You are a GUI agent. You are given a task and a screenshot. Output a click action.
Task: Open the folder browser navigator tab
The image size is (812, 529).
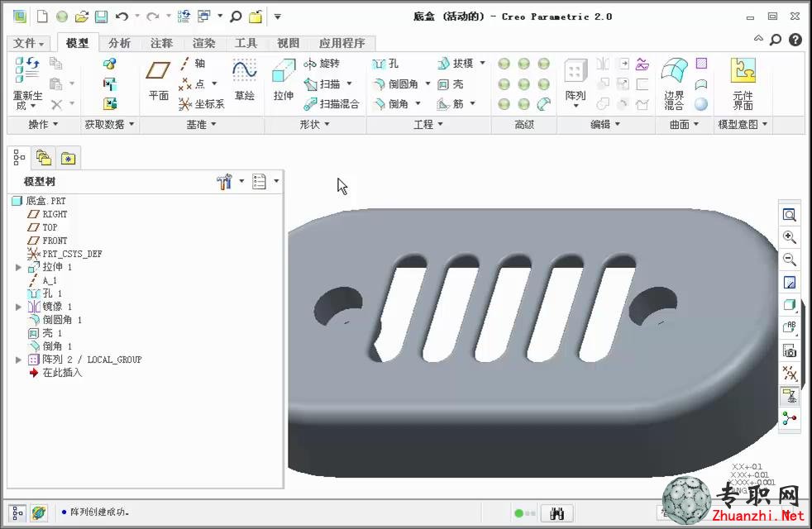[x=44, y=159]
